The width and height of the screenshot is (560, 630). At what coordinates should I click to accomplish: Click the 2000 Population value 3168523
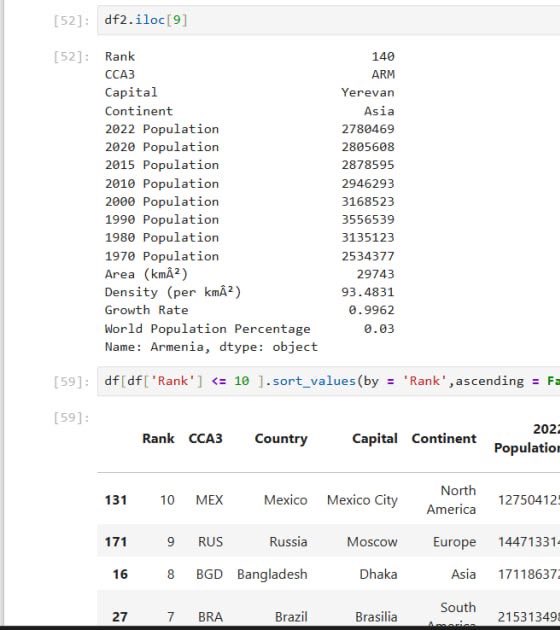(368, 201)
